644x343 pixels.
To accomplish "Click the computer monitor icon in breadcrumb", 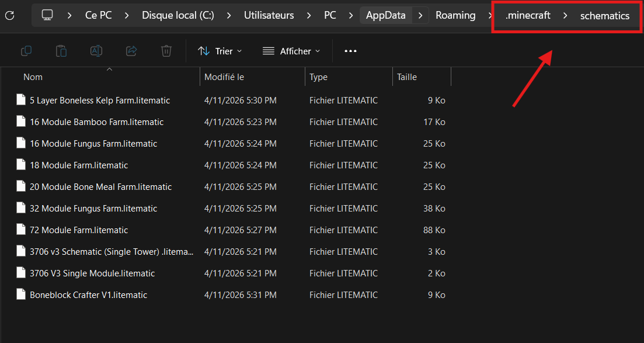I will click(x=48, y=15).
